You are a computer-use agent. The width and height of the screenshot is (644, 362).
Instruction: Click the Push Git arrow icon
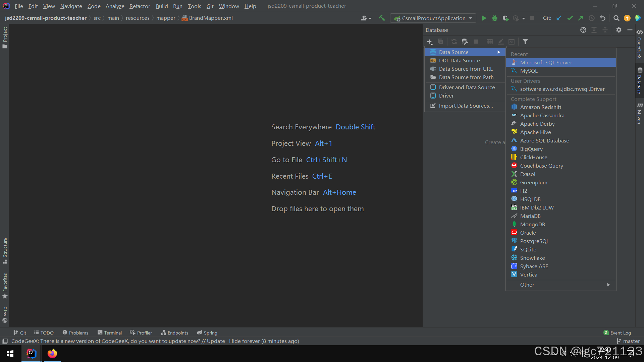point(581,18)
